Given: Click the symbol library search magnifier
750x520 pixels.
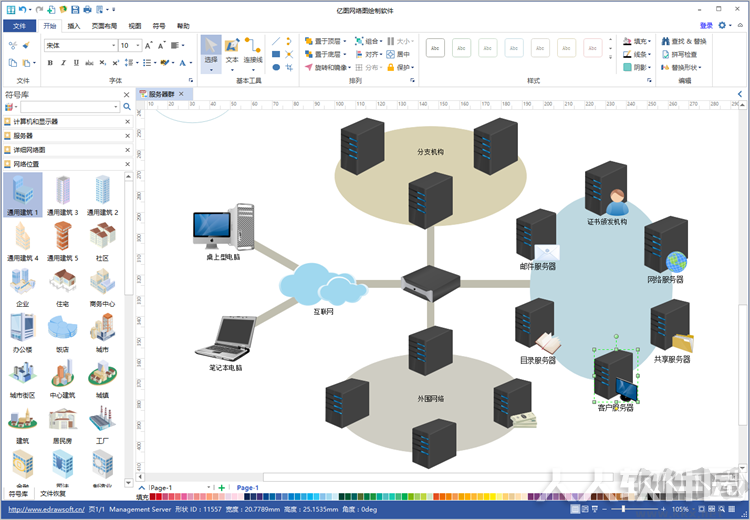Looking at the screenshot, I should coord(127,107).
